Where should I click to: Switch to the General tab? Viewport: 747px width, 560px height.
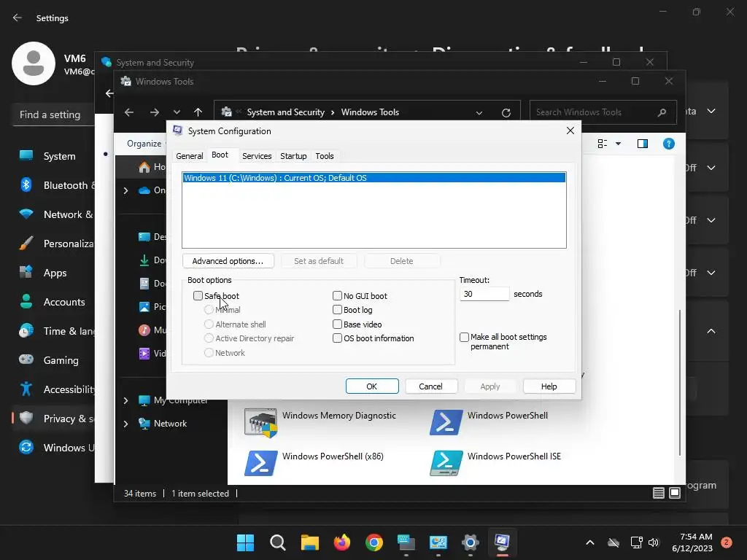(189, 156)
